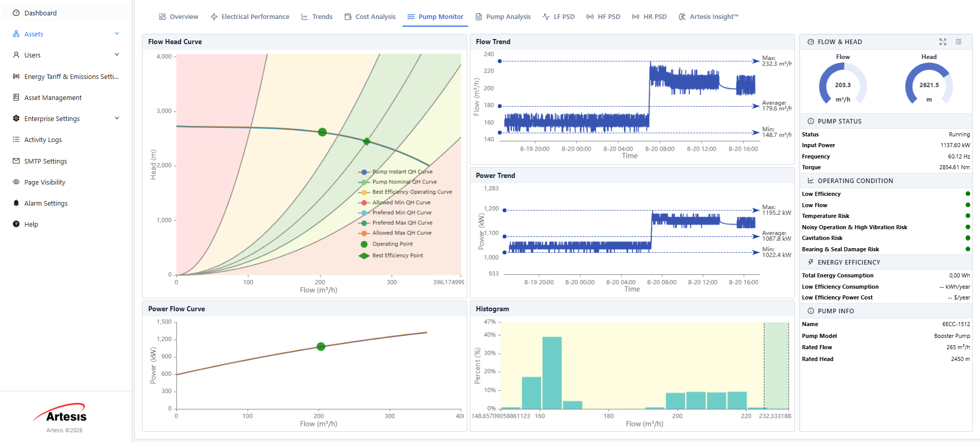Click the Operating Condition chart icon
Image resolution: width=980 pixels, height=442 pixels.
point(811,181)
